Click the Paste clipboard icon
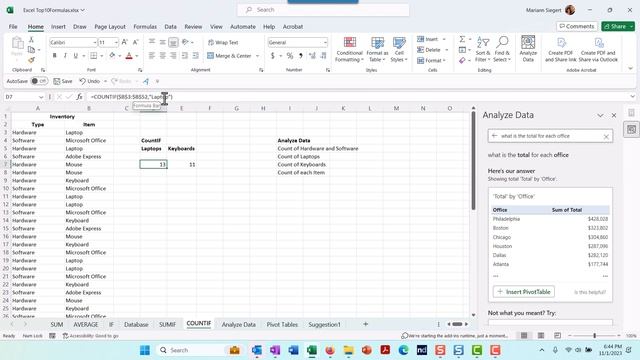 click(x=17, y=43)
